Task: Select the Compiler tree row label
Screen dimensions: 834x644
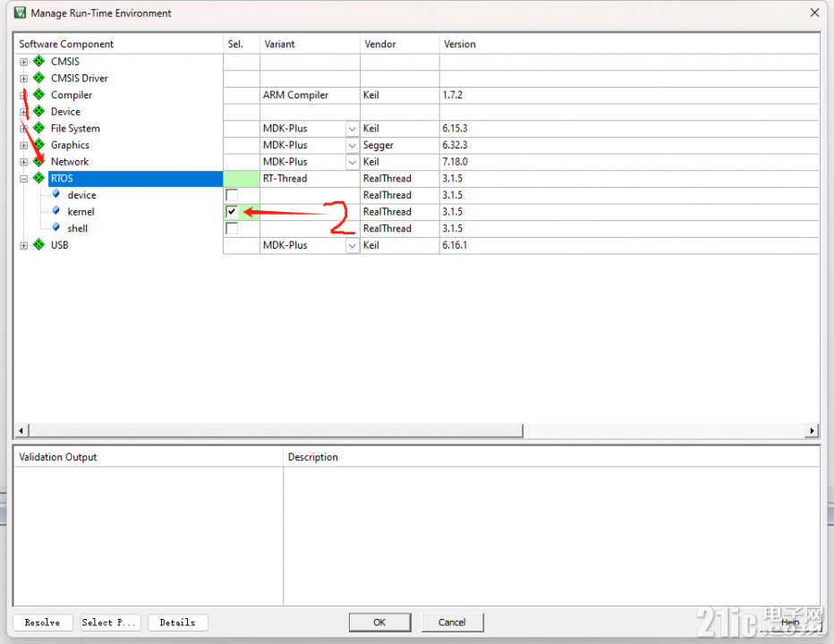Action: (x=72, y=95)
